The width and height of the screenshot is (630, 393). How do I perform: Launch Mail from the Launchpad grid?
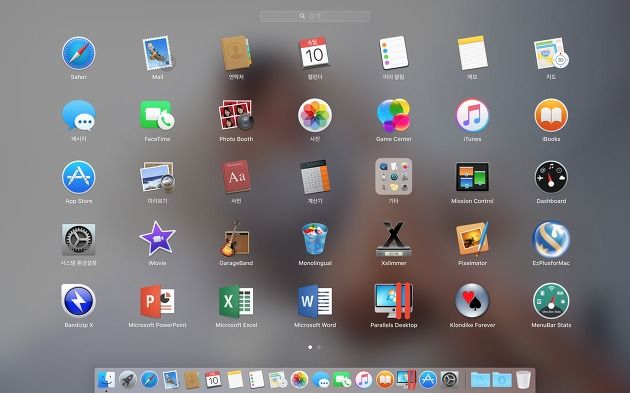click(x=158, y=53)
